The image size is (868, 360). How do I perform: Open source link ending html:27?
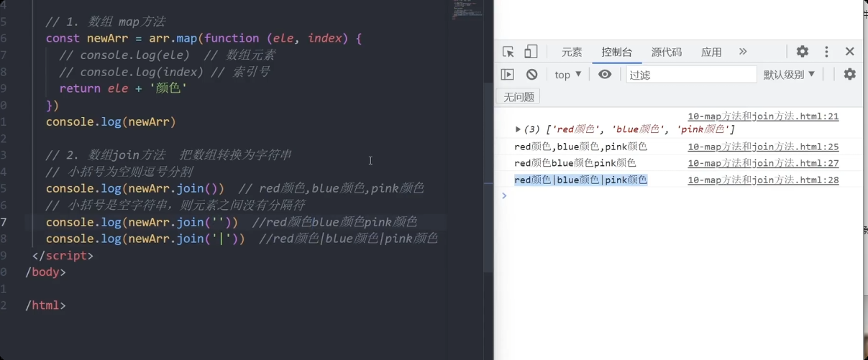763,163
